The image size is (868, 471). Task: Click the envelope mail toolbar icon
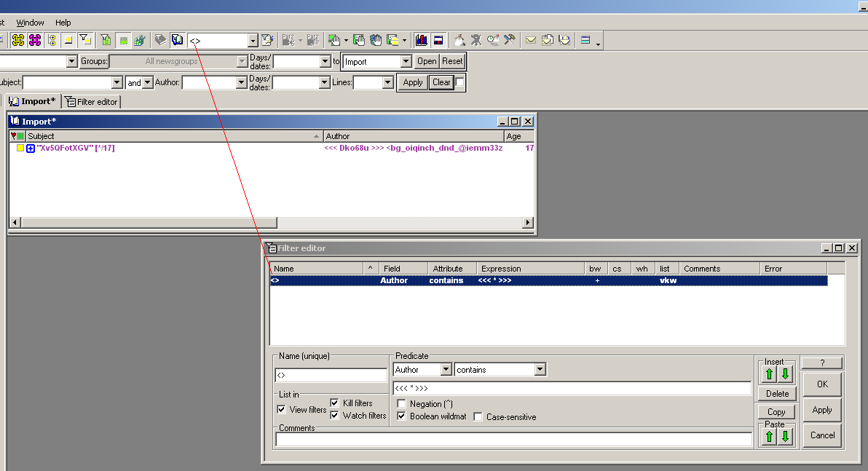coord(531,40)
